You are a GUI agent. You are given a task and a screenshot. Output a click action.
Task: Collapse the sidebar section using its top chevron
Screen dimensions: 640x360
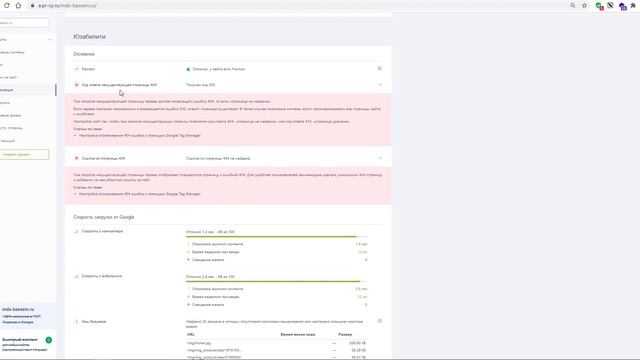(50, 40)
